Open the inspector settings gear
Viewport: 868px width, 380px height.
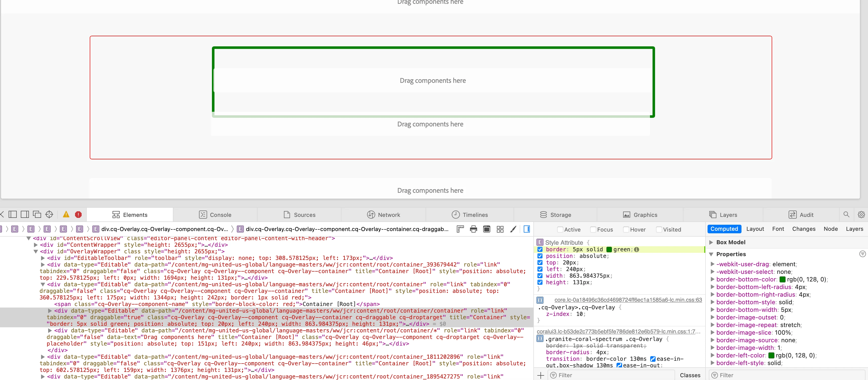pos(861,214)
